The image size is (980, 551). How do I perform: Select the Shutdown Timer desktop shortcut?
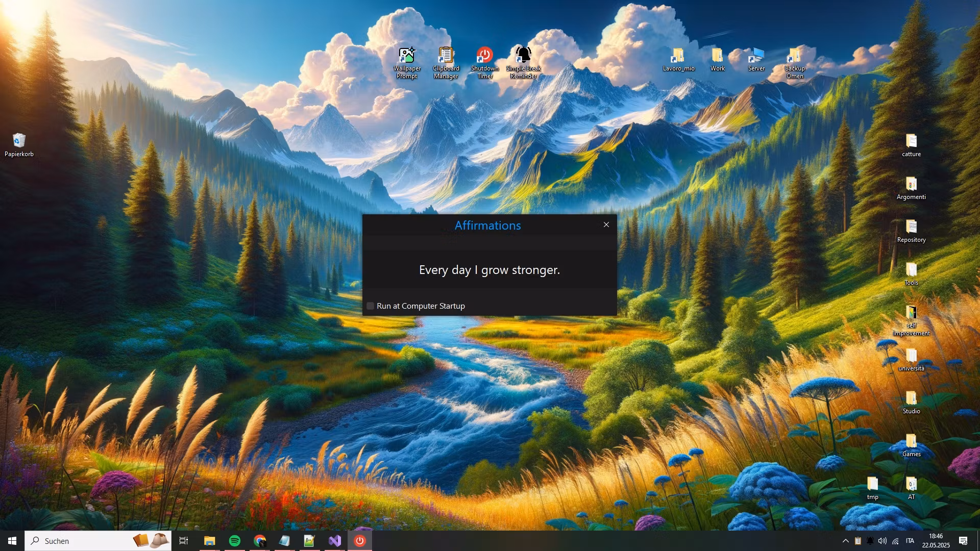[484, 63]
